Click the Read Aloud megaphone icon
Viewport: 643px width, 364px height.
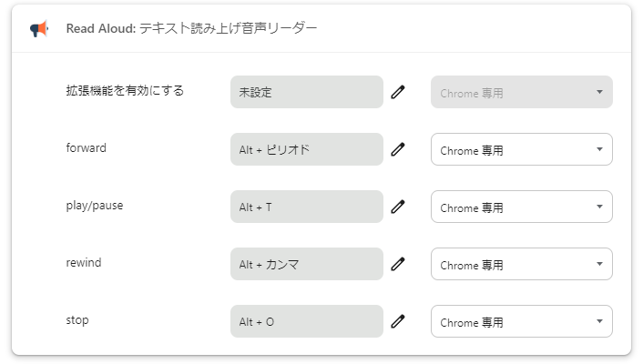pyautogui.click(x=38, y=29)
